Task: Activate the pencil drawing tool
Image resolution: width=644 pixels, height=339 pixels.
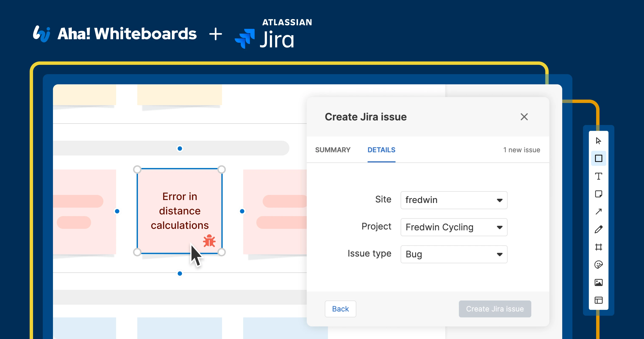Action: (598, 229)
